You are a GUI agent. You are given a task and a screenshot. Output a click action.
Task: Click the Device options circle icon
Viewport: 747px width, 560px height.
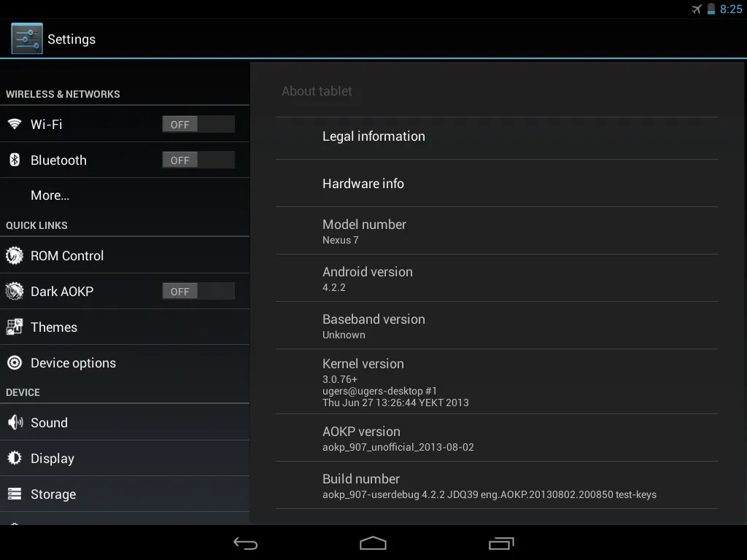[15, 363]
